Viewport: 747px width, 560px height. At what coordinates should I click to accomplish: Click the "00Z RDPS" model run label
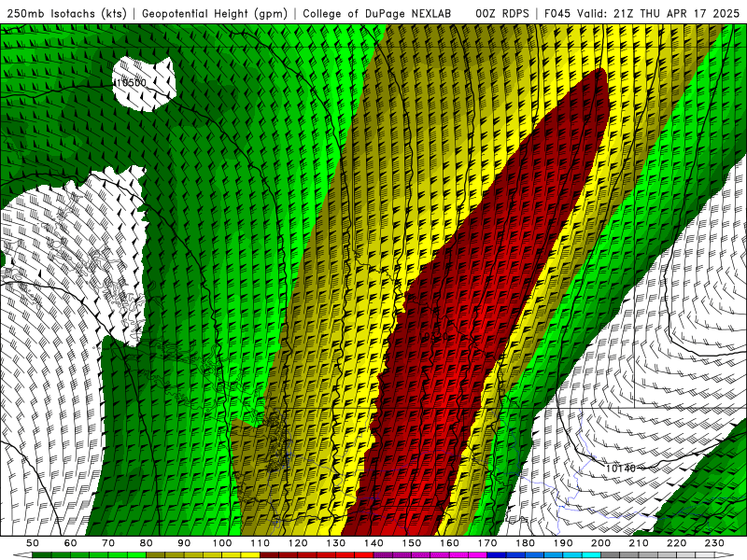(502, 13)
